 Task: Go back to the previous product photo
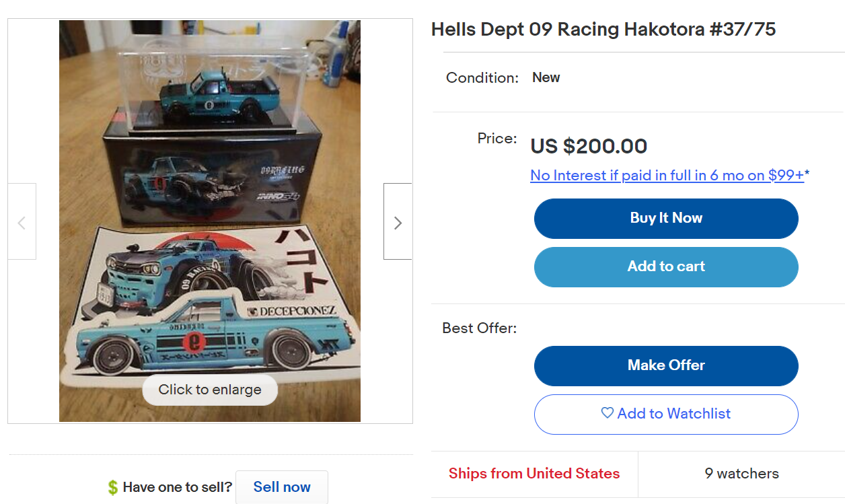[x=22, y=221]
